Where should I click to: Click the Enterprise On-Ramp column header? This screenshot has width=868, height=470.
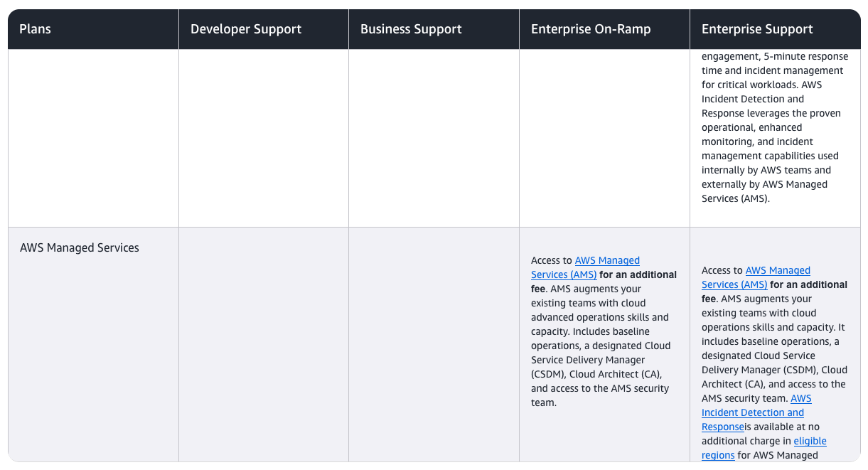pyautogui.click(x=591, y=29)
